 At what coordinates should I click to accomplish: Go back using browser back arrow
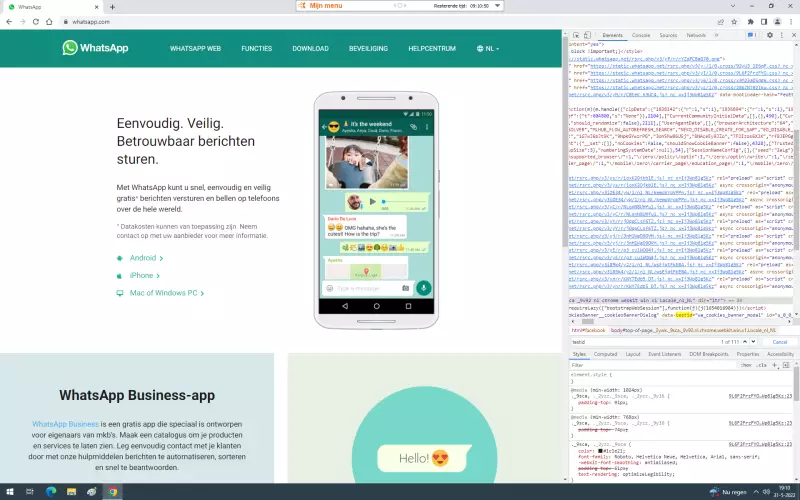[x=9, y=21]
